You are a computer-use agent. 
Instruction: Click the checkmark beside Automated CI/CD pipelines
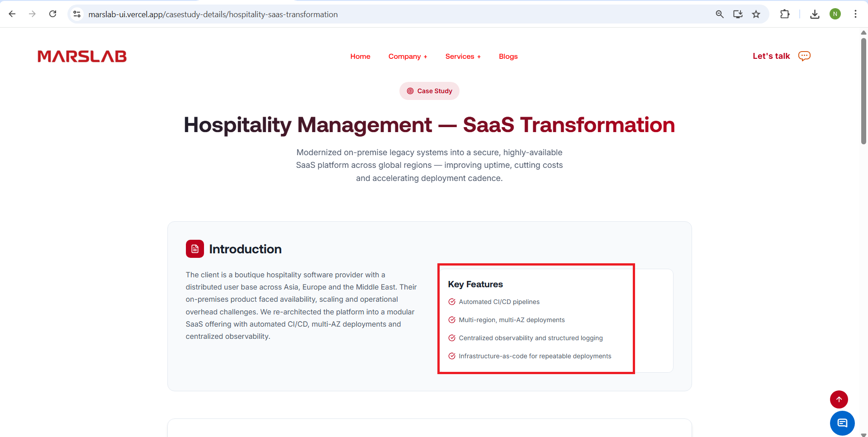(451, 302)
